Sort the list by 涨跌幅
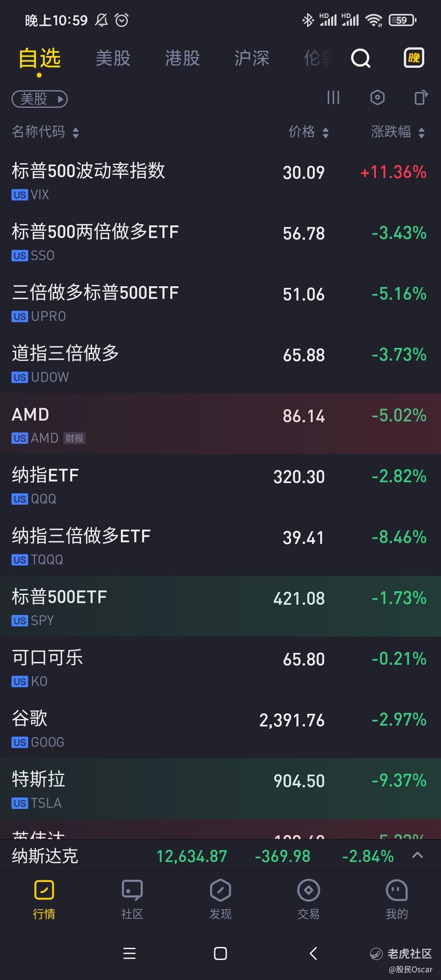Viewport: 441px width, 980px height. pos(398,132)
